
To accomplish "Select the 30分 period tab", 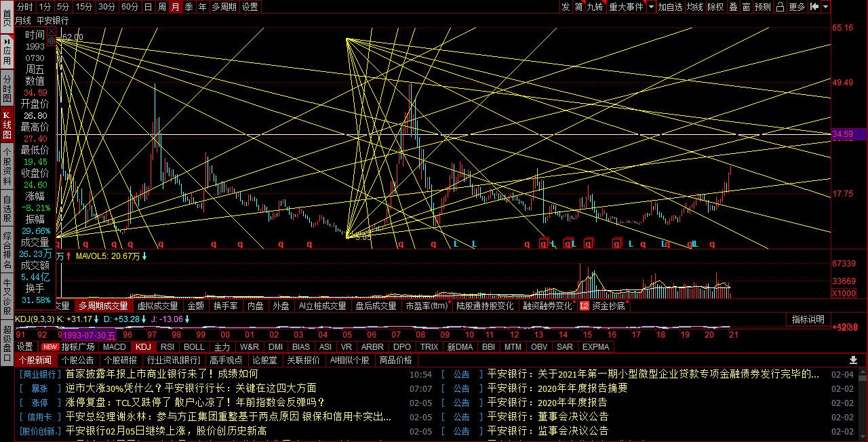I will click(106, 7).
